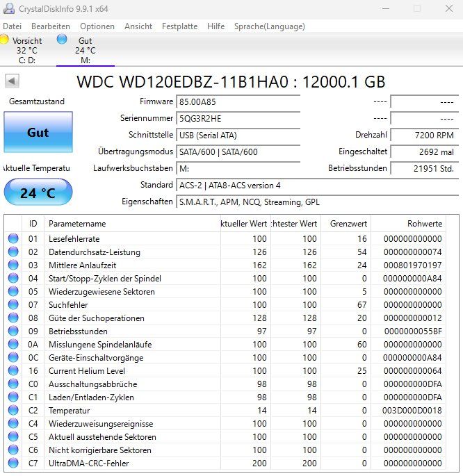Click the blue Gut health status button
The image size is (463, 476).
tap(38, 132)
